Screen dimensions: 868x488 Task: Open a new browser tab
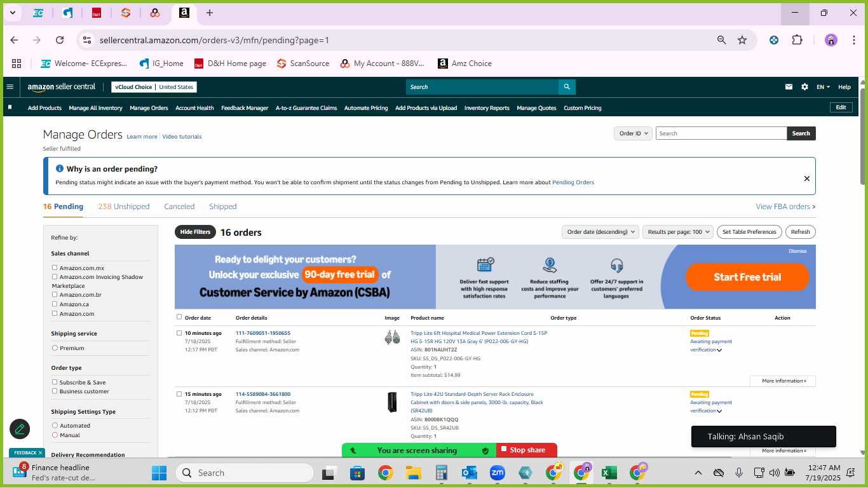click(x=210, y=13)
